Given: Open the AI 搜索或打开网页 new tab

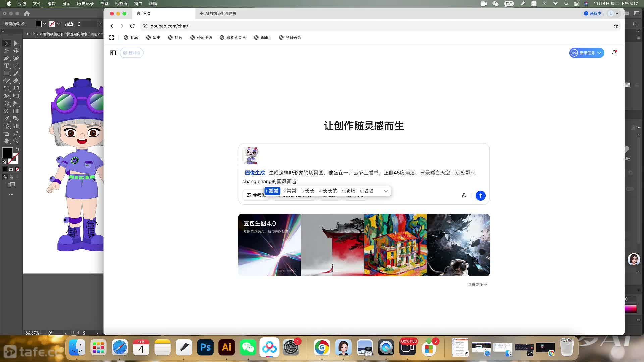Looking at the screenshot, I should 218,13.
